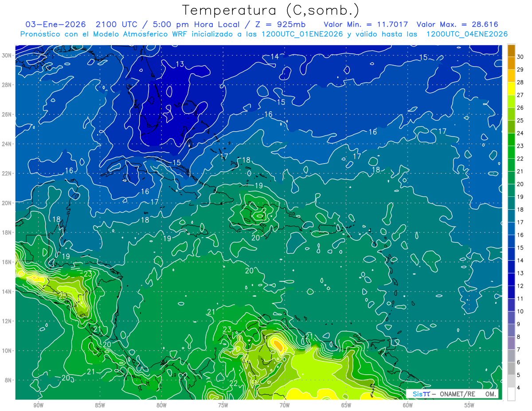This screenshot has height=411, width=532.
Task: Click the "18N" latitude axis label
Action: (x=8, y=232)
